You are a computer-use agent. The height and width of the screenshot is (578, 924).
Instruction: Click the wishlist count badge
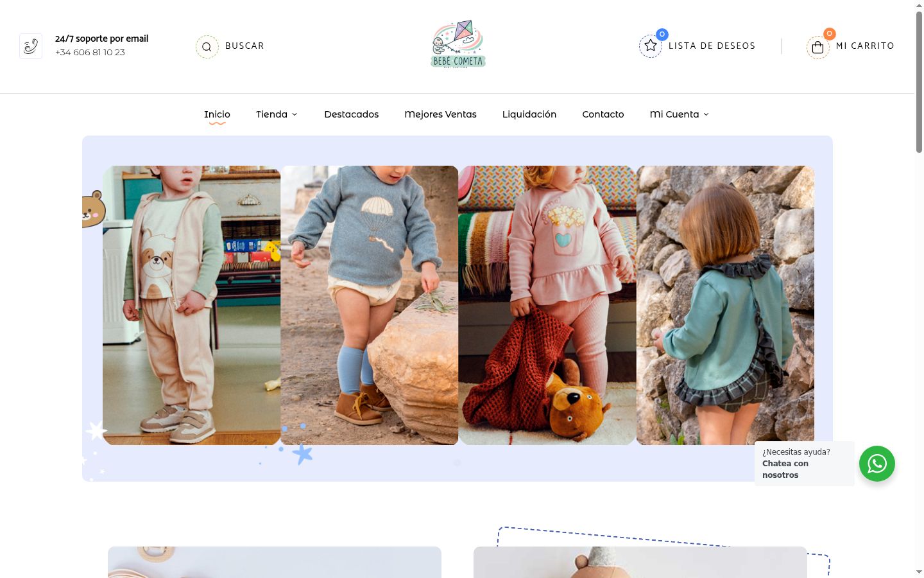pyautogui.click(x=662, y=34)
